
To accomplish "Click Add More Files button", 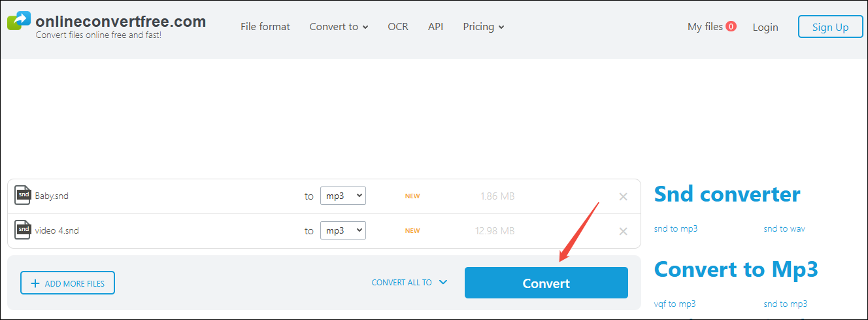I will pyautogui.click(x=67, y=283).
